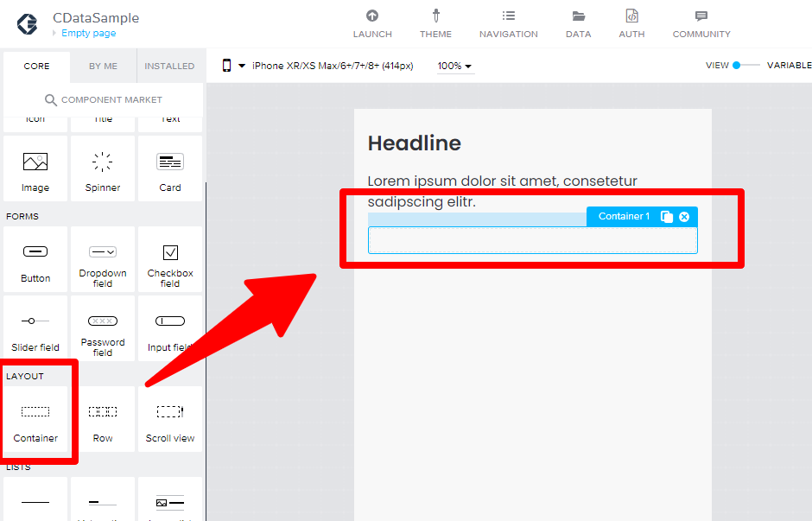Select the Button form component
Image resolution: width=812 pixels, height=521 pixels.
click(x=35, y=259)
